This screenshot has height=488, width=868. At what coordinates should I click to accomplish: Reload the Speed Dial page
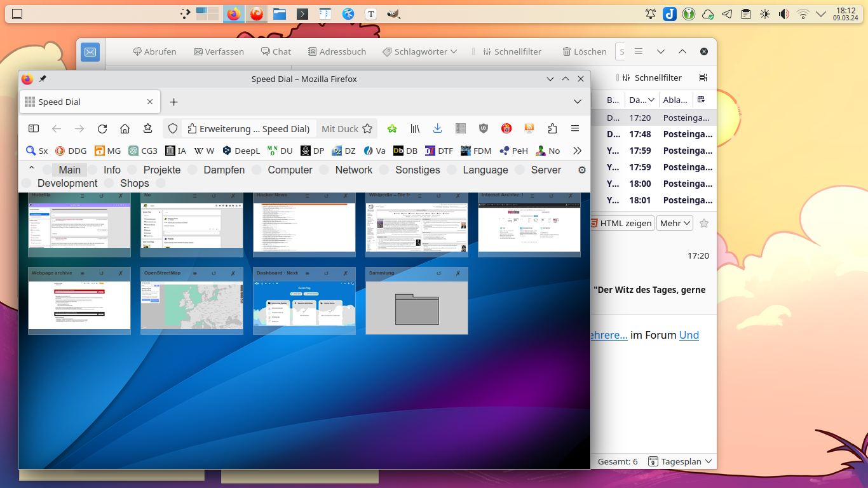(102, 129)
